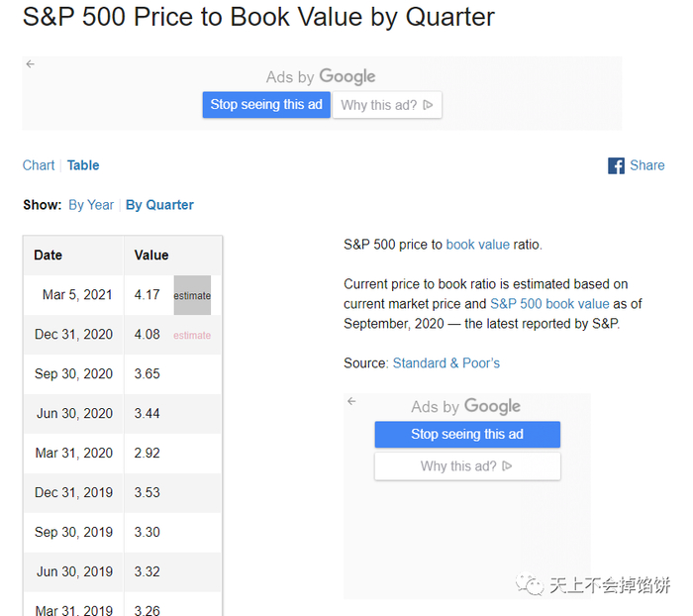Screen dimensions: 693x616
Task: Open the book value link in first sentence
Action: pos(477,245)
